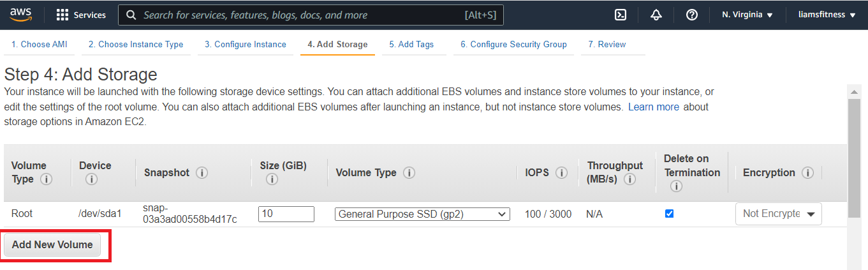Open AWS CloudShell terminal icon

[620, 15]
